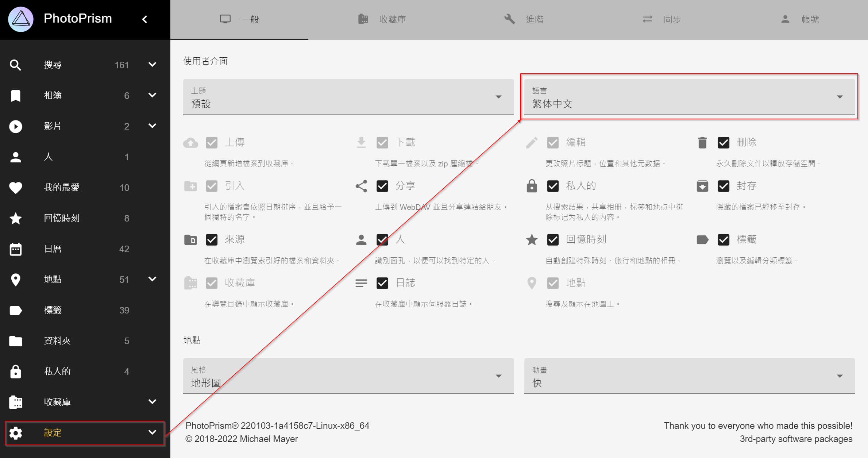Click the search magnifier icon in sidebar
868x458 pixels.
click(15, 65)
